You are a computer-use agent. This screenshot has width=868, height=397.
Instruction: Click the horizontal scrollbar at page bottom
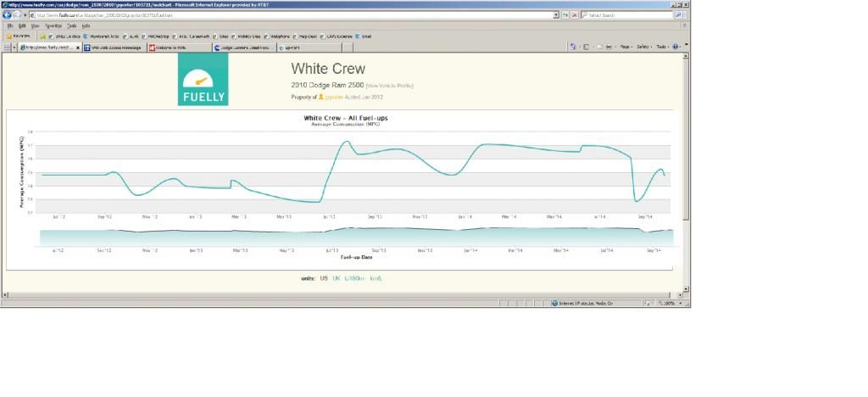tap(339, 294)
